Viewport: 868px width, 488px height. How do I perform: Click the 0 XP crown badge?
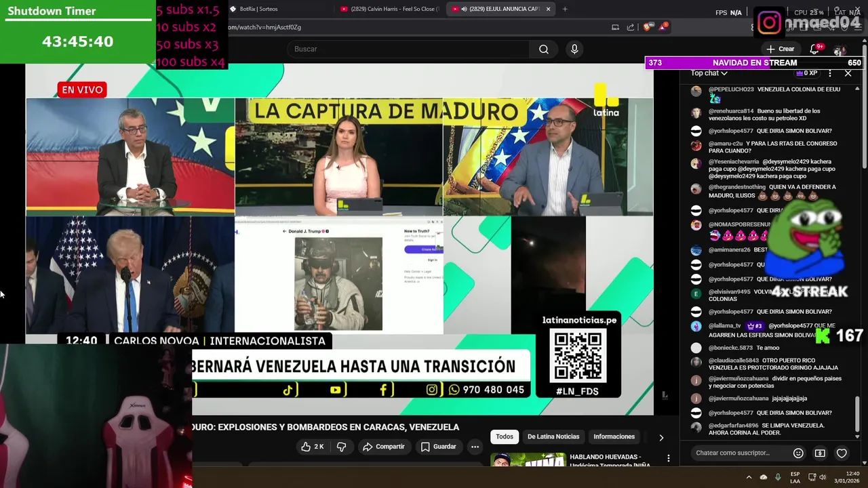click(807, 73)
